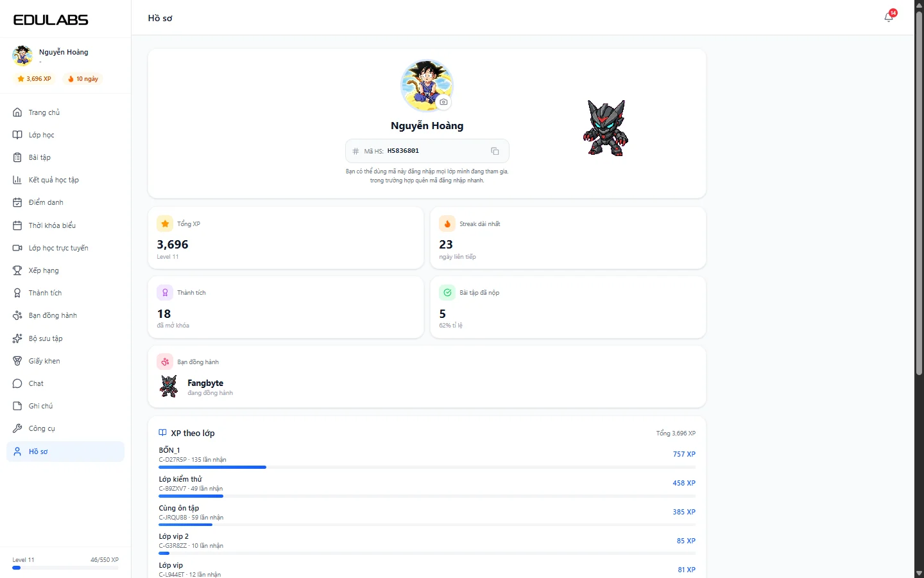Screen dimensions: 924x578
Task: Click the Bạn đồng hành card paw icon
Action: 165,362
